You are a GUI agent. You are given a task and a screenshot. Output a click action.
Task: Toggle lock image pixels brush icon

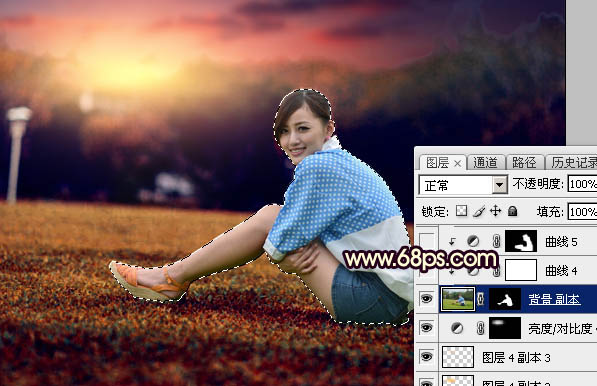pyautogui.click(x=479, y=211)
